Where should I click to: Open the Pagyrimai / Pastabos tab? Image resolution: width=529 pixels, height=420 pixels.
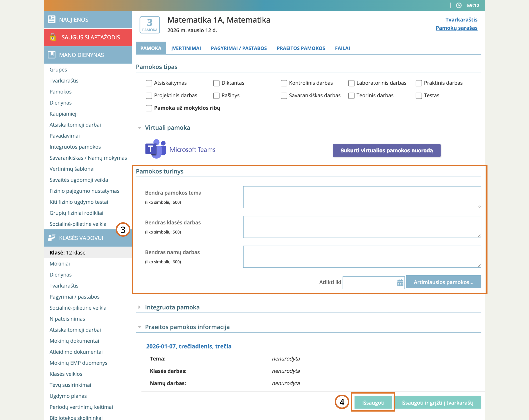pos(238,48)
